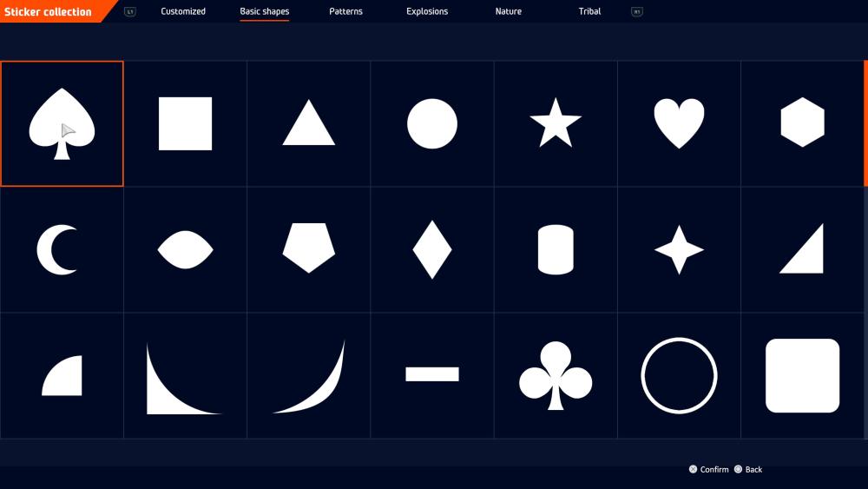Viewport: 868px width, 489px height.
Task: Go to the Tribal tab
Action: pyautogui.click(x=589, y=11)
